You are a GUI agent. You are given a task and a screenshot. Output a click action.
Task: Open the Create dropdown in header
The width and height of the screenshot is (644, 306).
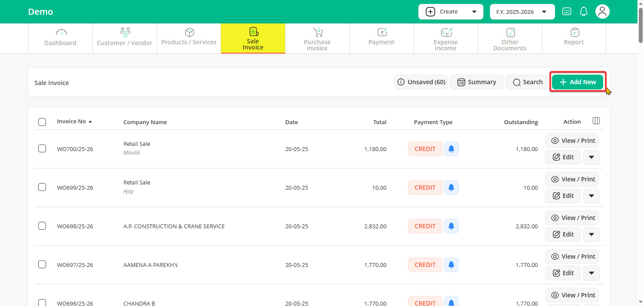[450, 12]
